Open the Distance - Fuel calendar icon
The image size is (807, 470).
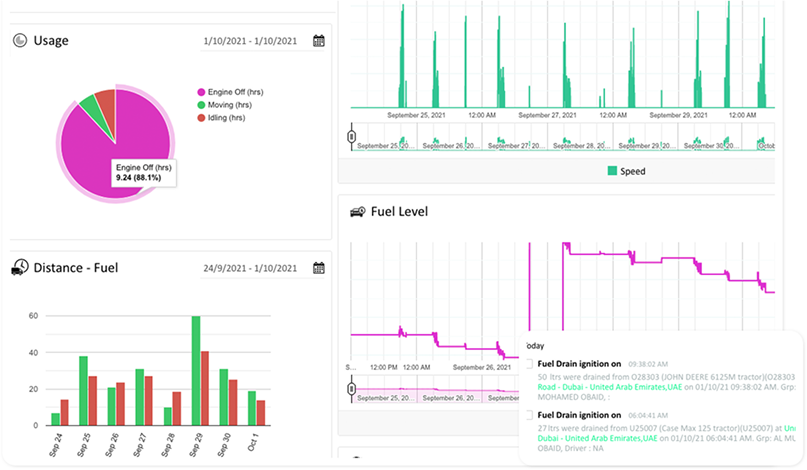click(319, 268)
